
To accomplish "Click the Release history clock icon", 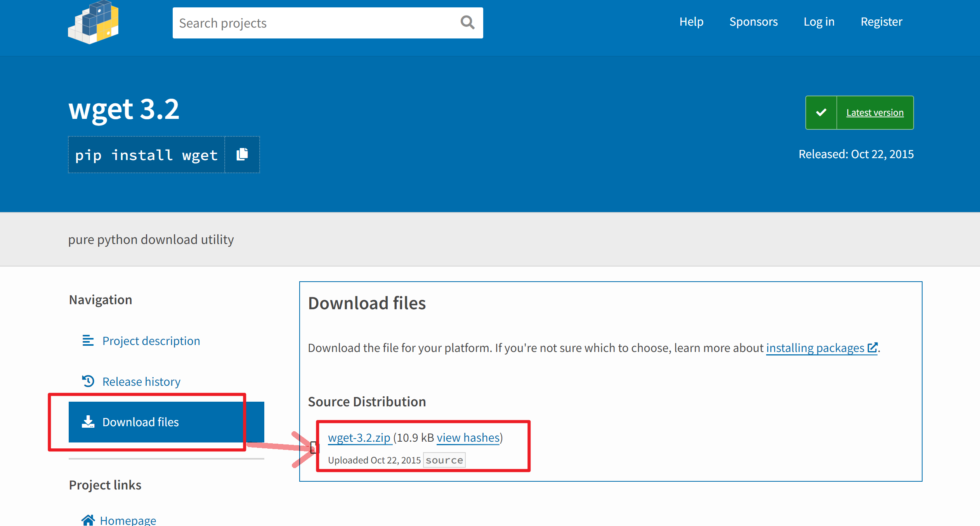I will [88, 381].
